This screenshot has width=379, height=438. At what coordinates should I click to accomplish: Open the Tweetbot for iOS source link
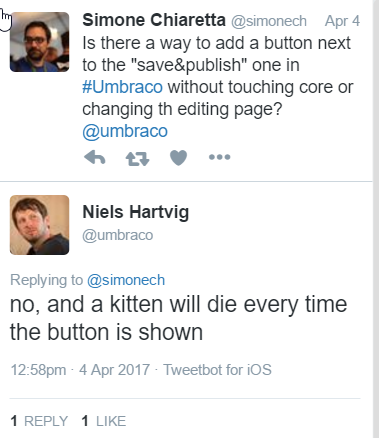(x=217, y=370)
